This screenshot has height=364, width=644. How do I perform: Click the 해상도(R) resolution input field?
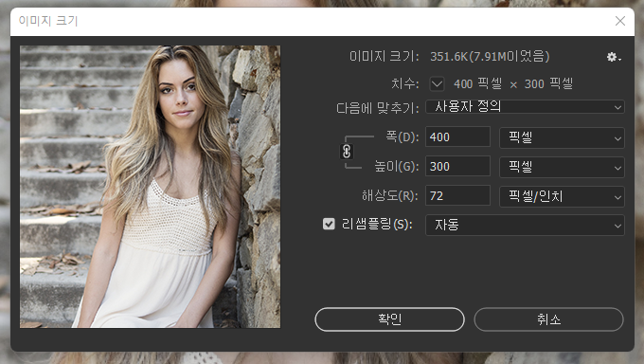tap(457, 195)
